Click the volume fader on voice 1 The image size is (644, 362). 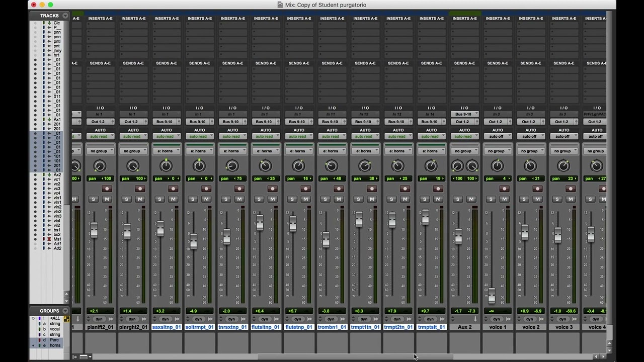pyautogui.click(x=492, y=296)
